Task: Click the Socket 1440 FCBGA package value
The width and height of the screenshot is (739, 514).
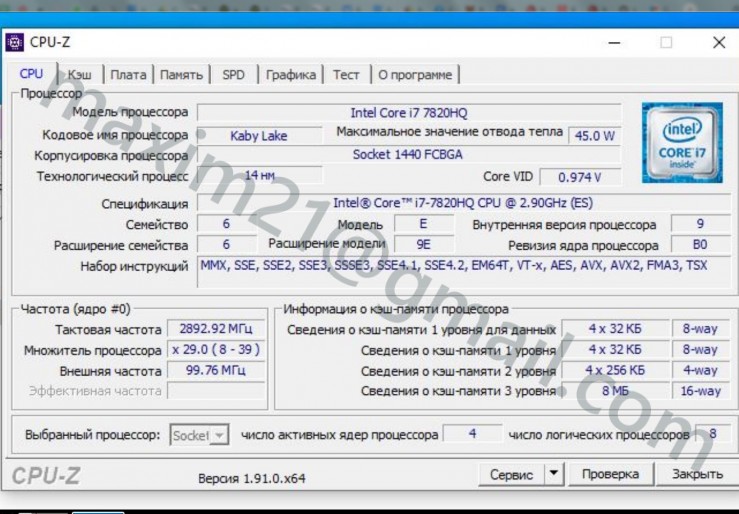Action: (409, 155)
